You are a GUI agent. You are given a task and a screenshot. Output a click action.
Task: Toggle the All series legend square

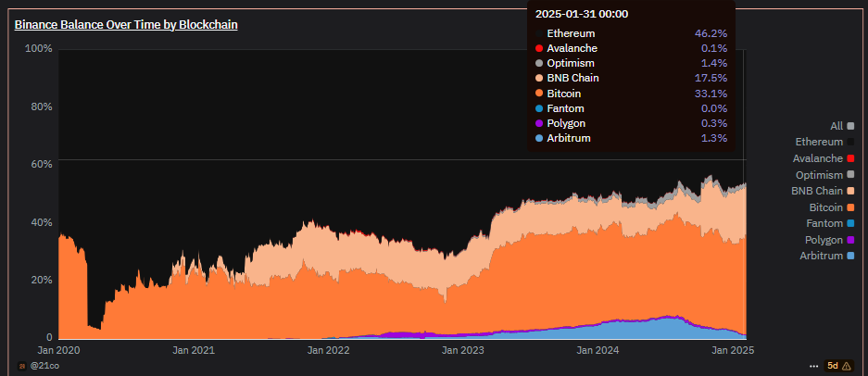(x=850, y=126)
